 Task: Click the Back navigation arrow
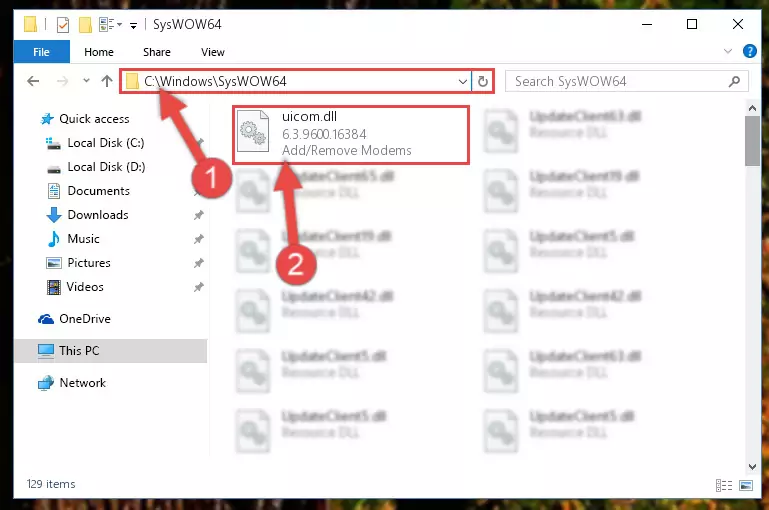[x=33, y=81]
